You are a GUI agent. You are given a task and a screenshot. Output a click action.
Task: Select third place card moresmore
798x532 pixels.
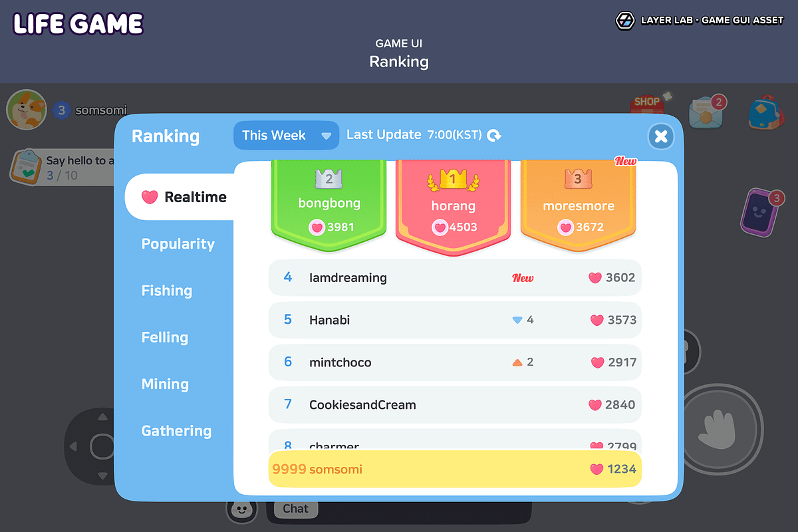point(578,207)
